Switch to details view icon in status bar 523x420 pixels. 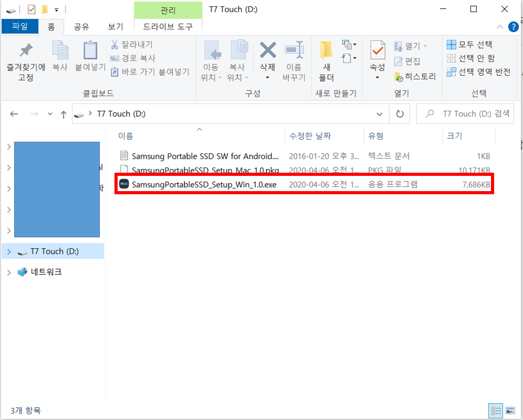click(x=496, y=411)
